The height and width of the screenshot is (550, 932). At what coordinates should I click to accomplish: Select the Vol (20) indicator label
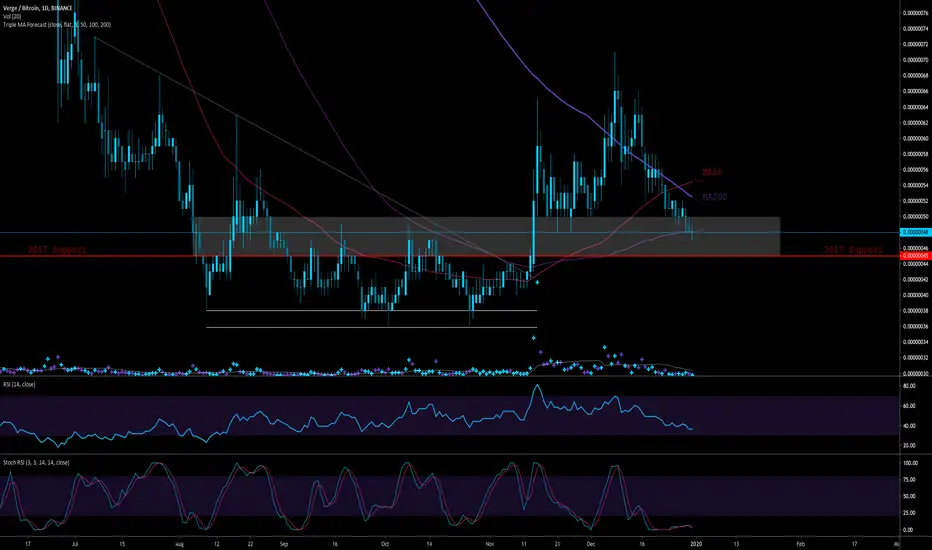[12, 17]
